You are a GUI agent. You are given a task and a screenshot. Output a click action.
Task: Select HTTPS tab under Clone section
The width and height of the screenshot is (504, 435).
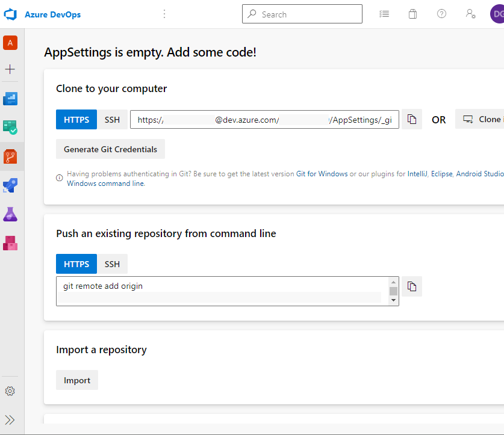coord(76,120)
